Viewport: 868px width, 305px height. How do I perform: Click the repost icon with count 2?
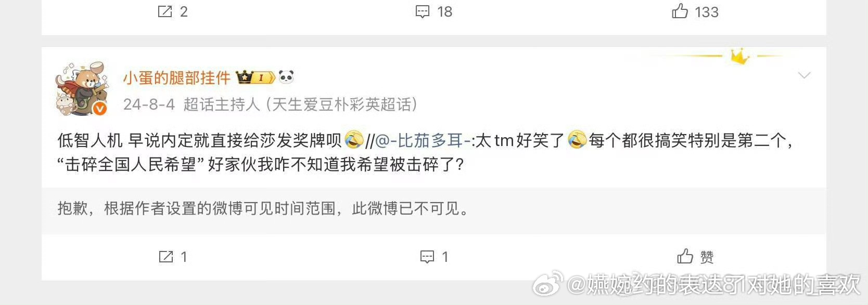[x=165, y=11]
